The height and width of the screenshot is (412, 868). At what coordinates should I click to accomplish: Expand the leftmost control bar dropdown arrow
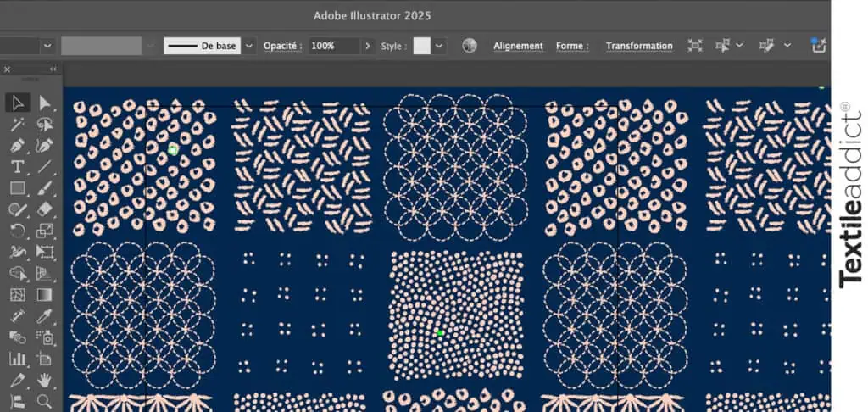47,46
